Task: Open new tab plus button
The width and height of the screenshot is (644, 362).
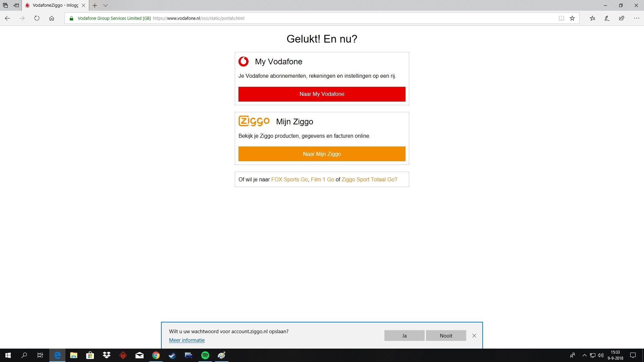Action: pyautogui.click(x=95, y=5)
